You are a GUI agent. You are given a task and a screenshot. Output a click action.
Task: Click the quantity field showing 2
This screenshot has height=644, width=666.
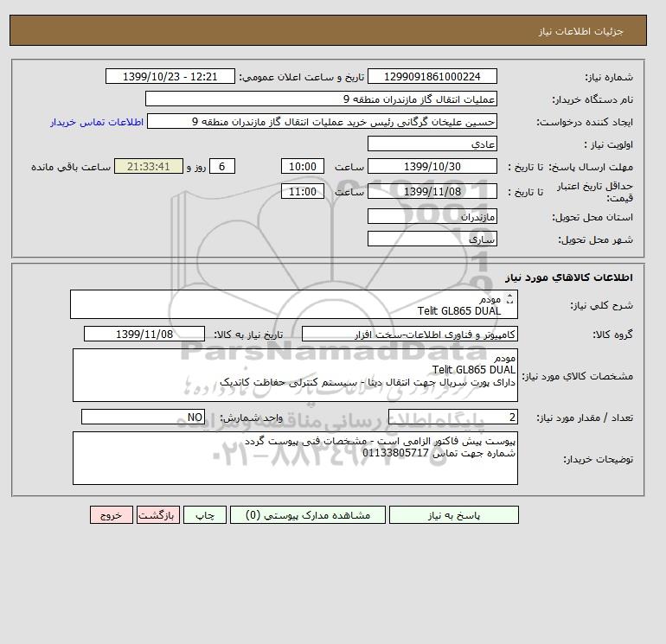click(x=452, y=417)
